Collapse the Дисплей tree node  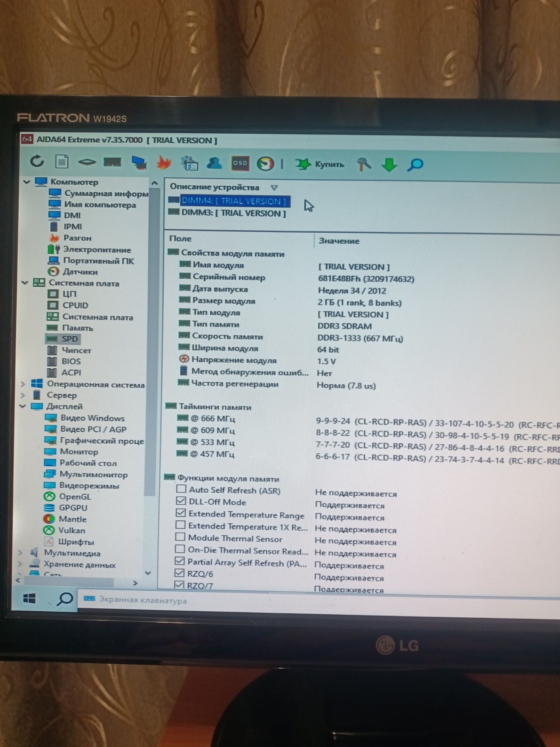[22, 406]
